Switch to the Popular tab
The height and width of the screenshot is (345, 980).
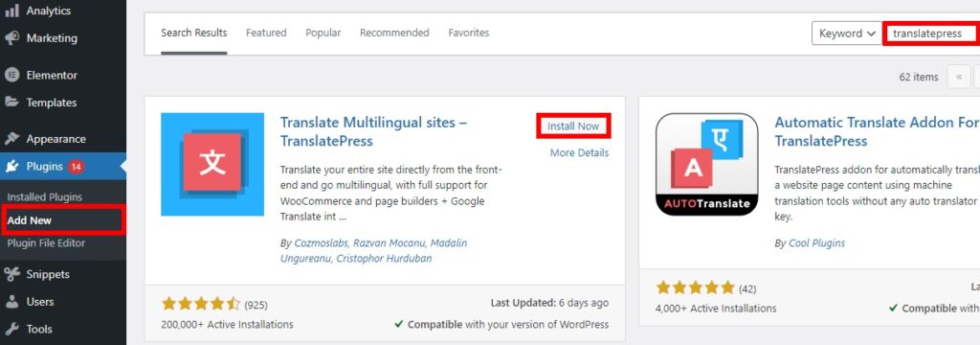pos(323,33)
